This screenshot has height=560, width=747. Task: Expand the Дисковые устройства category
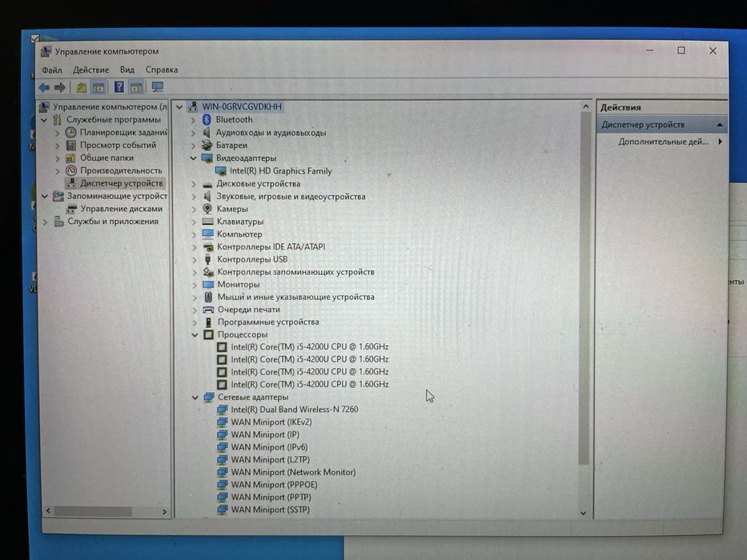[x=194, y=184]
